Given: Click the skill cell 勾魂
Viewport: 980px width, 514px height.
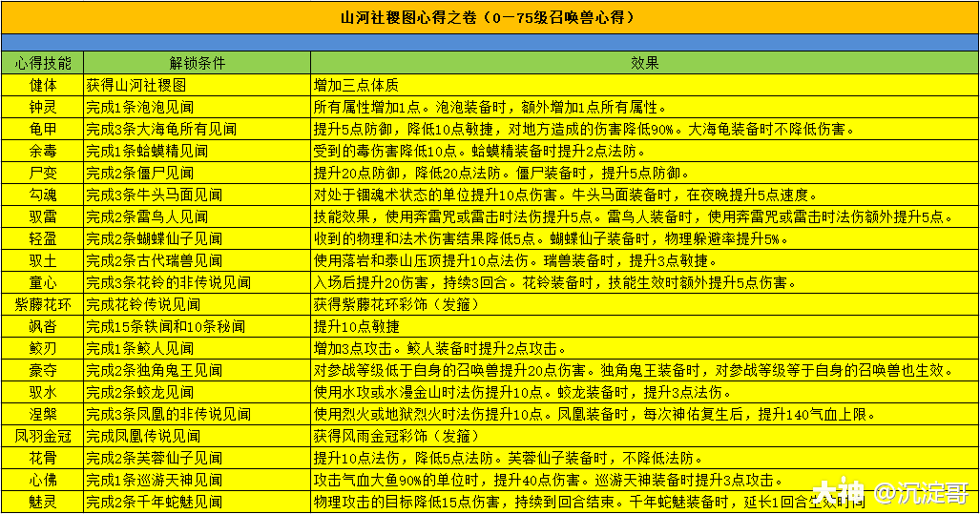Looking at the screenshot, I should 43,195.
